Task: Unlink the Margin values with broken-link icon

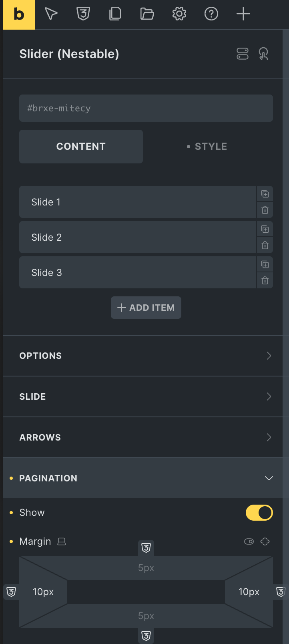Action: [x=265, y=541]
